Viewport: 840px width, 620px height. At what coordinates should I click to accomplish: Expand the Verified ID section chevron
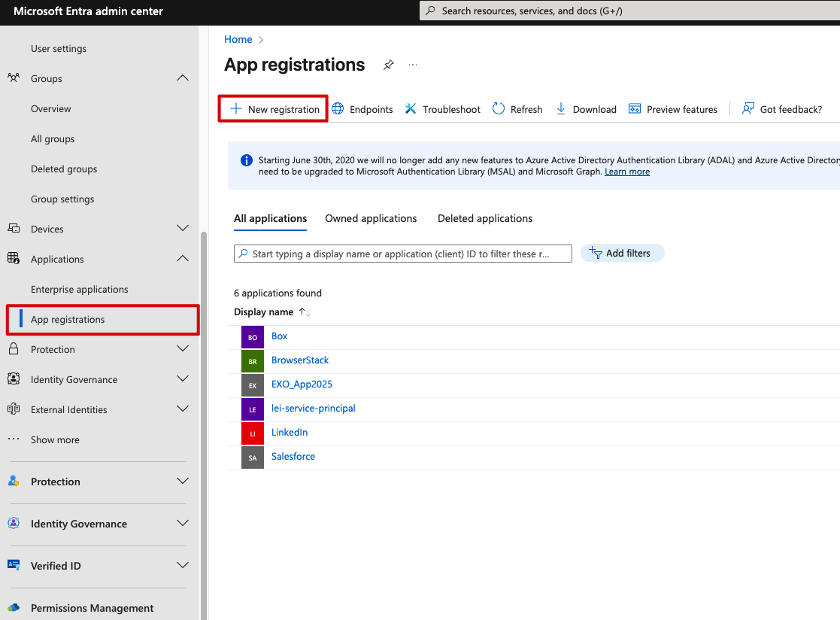(183, 565)
